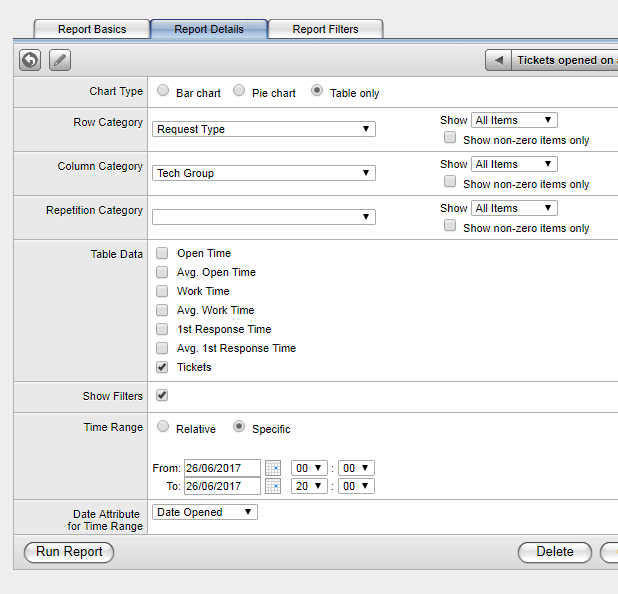Image resolution: width=618 pixels, height=594 pixels.
Task: Toggle the Show Filters checkbox
Action: tap(162, 395)
